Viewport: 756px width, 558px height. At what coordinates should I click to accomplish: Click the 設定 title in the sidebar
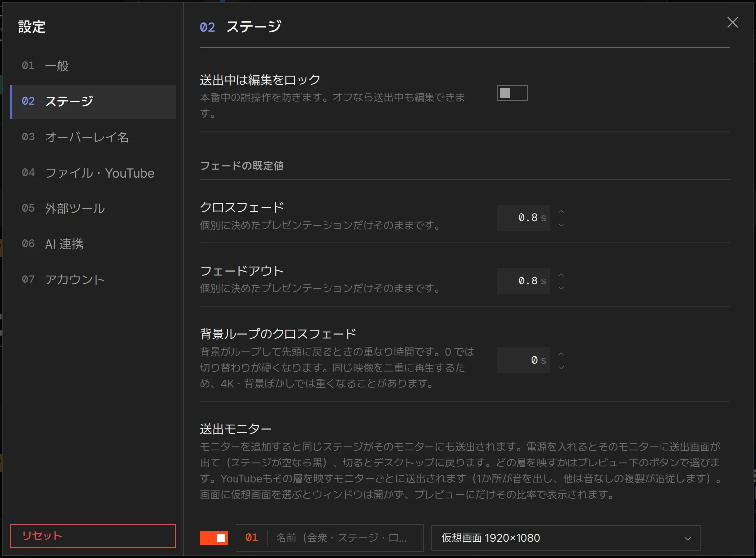[32, 27]
